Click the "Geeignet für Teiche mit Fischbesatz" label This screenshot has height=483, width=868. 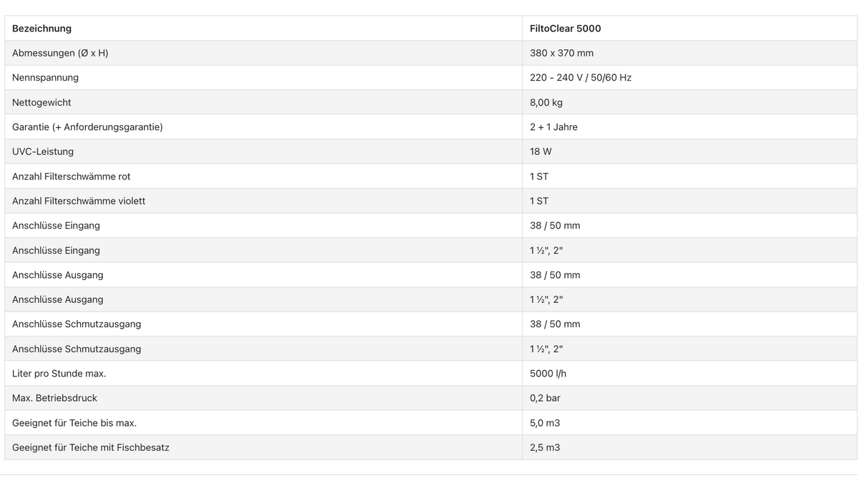(91, 447)
